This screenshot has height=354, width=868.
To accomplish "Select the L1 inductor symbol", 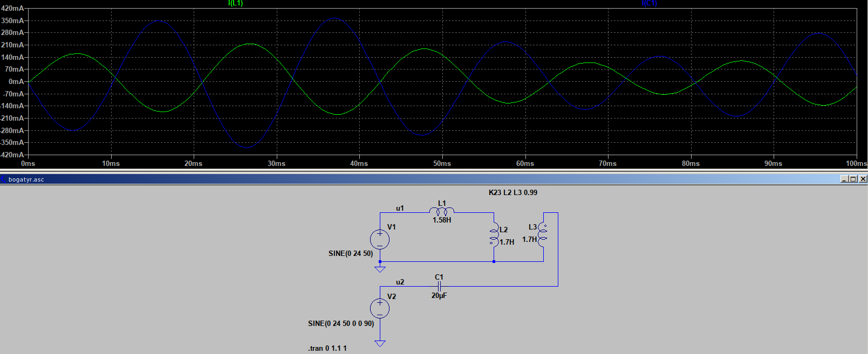I will click(x=442, y=211).
